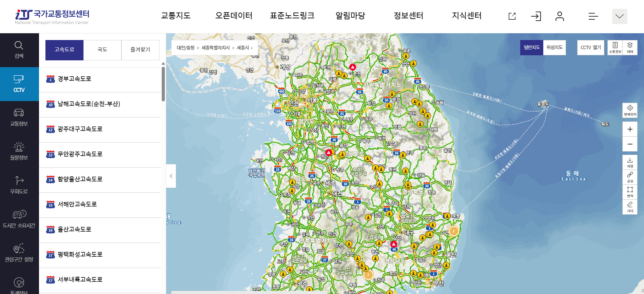644x294 pixels.
Task: Switch to 위성지도 satellite mode
Action: [554, 47]
